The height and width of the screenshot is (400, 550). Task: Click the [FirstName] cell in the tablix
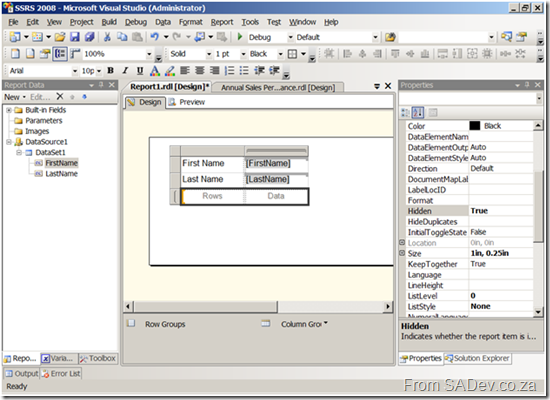tap(276, 164)
